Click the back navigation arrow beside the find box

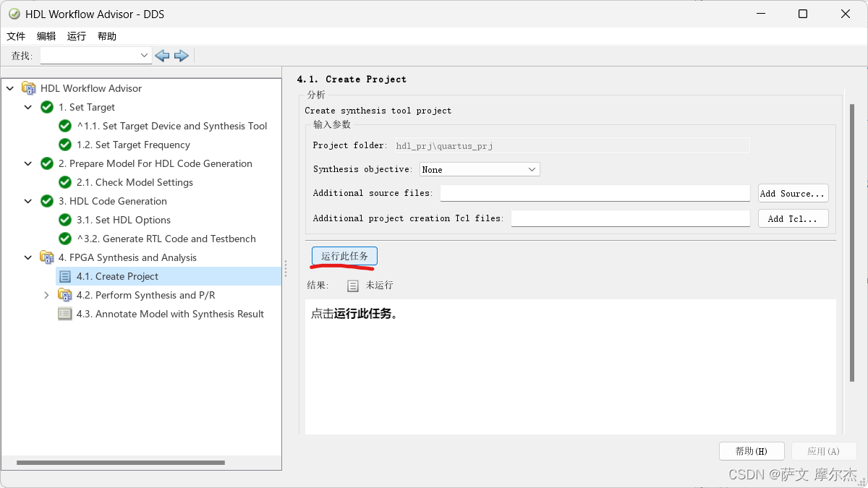click(x=162, y=55)
